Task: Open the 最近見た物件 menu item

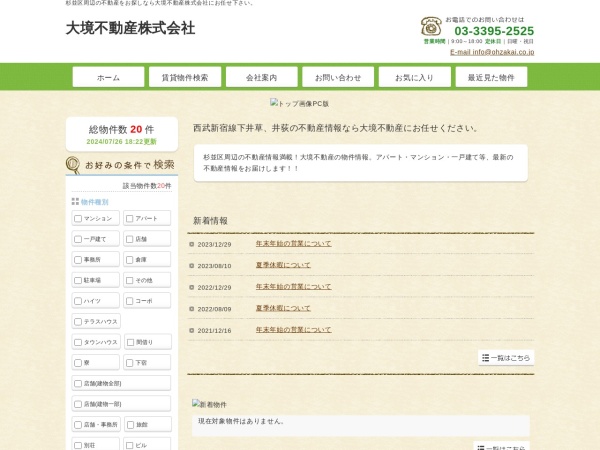Action: point(491,77)
